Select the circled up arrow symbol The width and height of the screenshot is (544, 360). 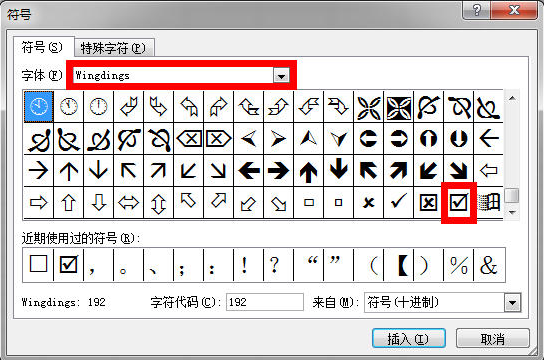(428, 139)
